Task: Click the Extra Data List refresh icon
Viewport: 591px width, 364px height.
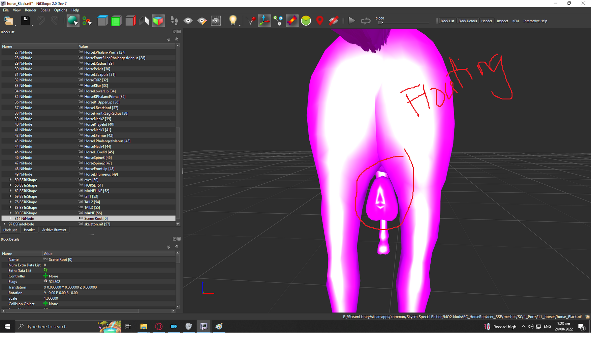Action: point(45,270)
